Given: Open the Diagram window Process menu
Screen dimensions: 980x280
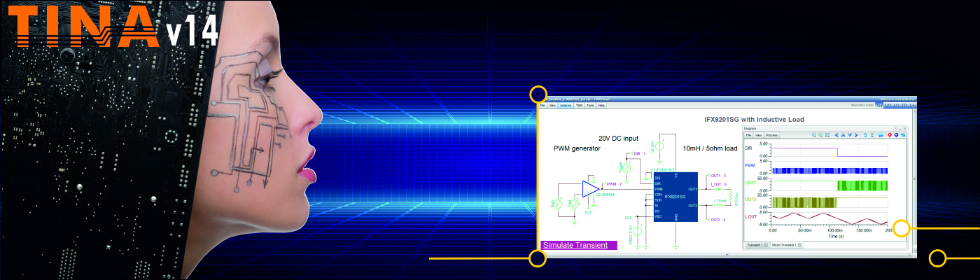Looking at the screenshot, I should click(x=771, y=135).
